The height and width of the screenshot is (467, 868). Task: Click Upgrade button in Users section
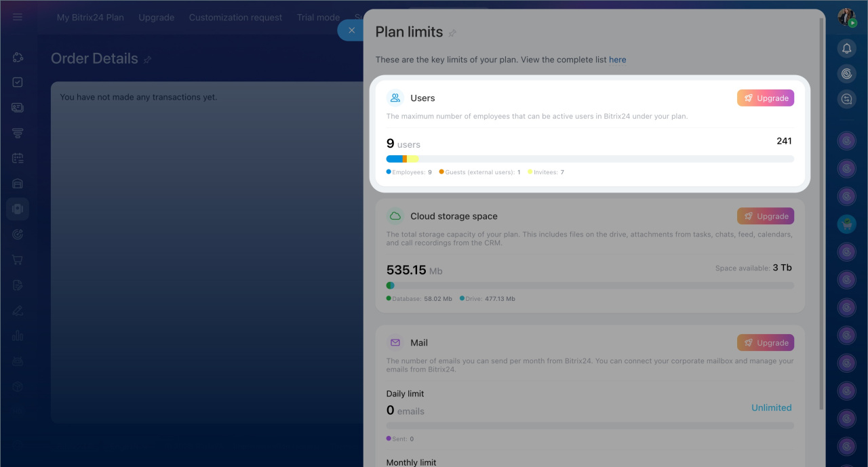(x=765, y=98)
